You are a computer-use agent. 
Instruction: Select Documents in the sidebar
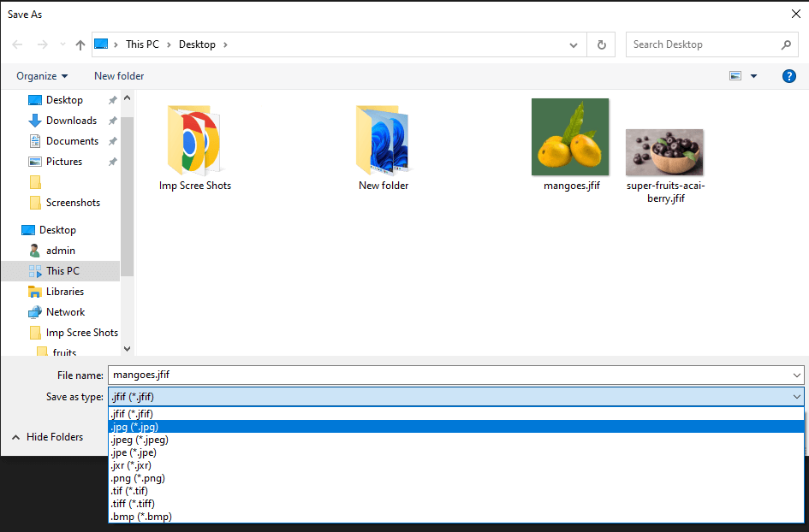click(x=72, y=141)
